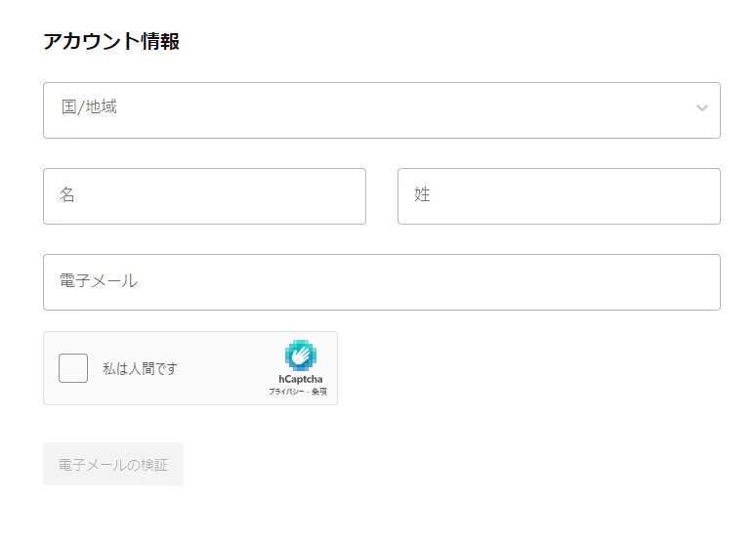Screen dimensions: 756x544
Task: Click the chevron arrow in 国/地域 field
Action: 702,108
